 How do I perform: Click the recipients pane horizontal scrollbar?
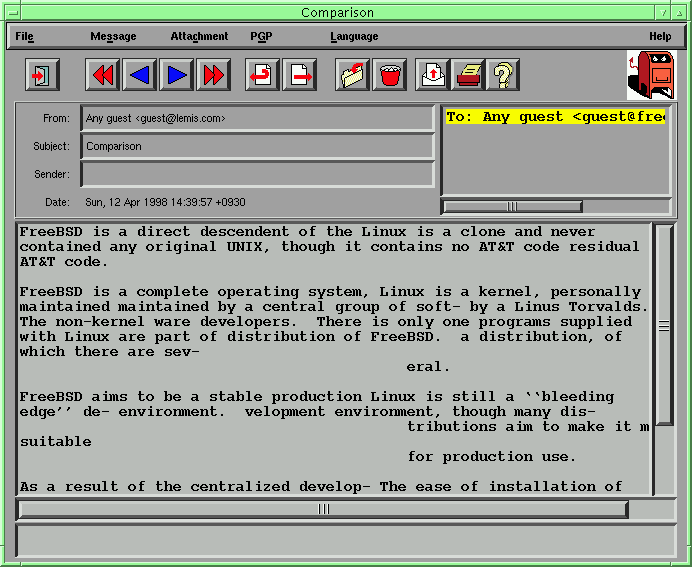(x=513, y=207)
